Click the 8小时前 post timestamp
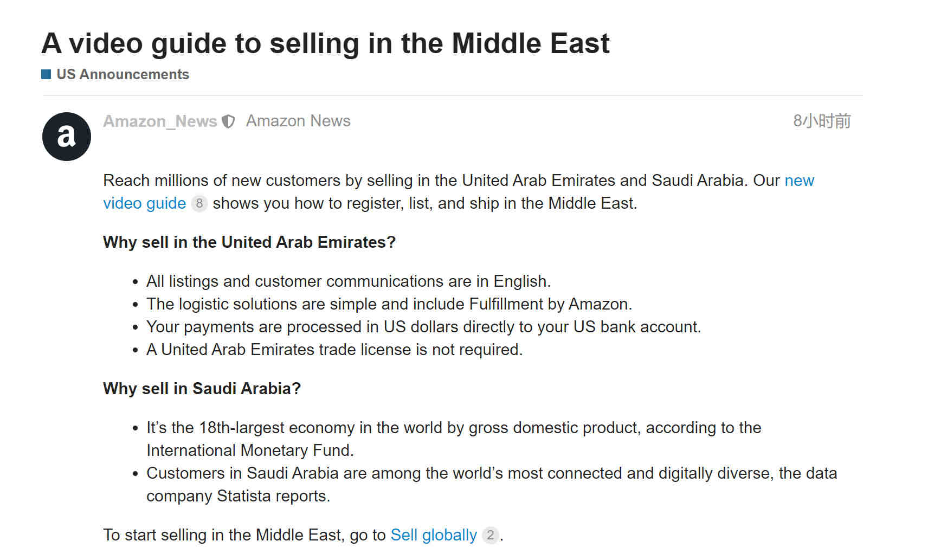Screen dimensions: 934x560 (x=822, y=121)
